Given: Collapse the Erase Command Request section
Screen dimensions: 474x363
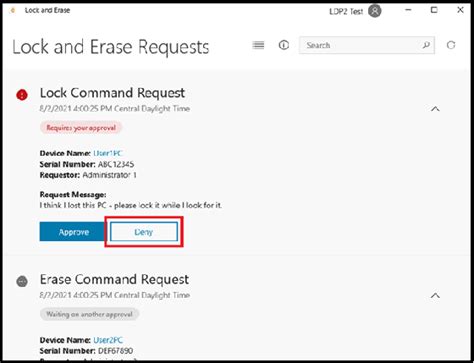Looking at the screenshot, I should click(x=435, y=296).
